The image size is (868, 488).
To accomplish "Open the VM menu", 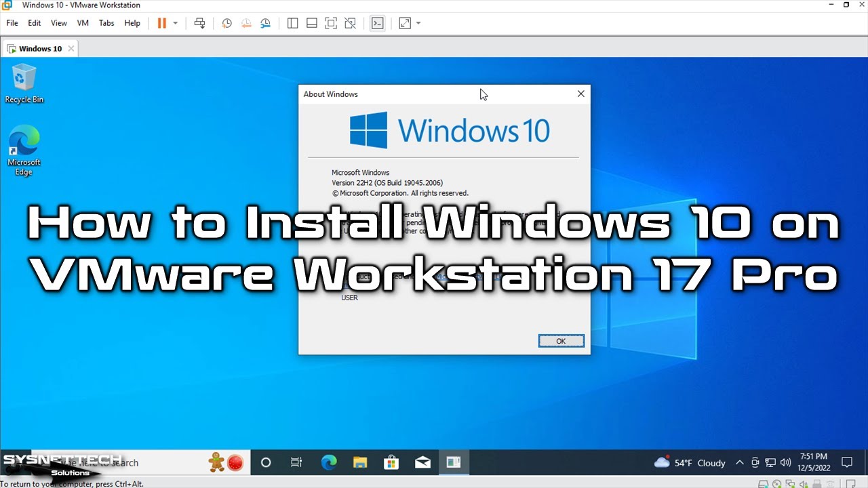I will pyautogui.click(x=83, y=23).
